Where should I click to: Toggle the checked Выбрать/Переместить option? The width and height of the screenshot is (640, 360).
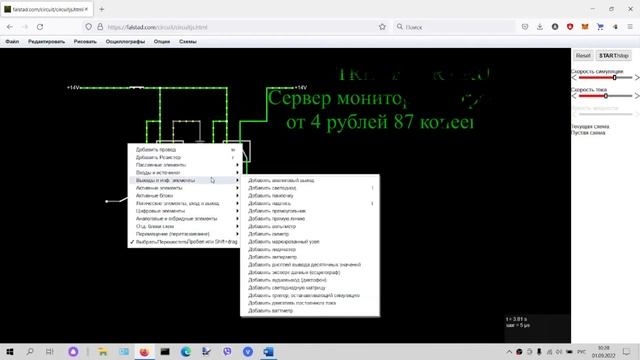[184, 242]
